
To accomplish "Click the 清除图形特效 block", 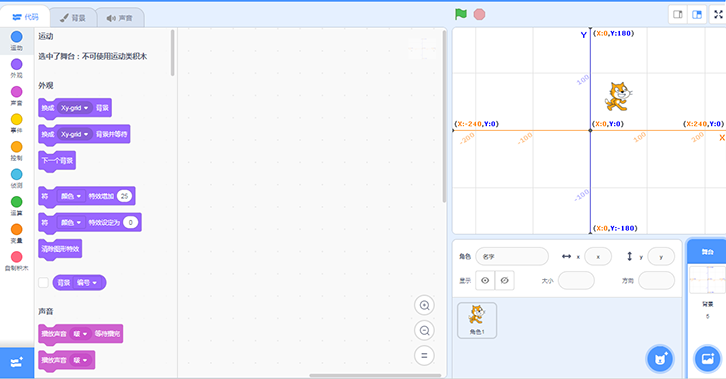I will tap(60, 249).
